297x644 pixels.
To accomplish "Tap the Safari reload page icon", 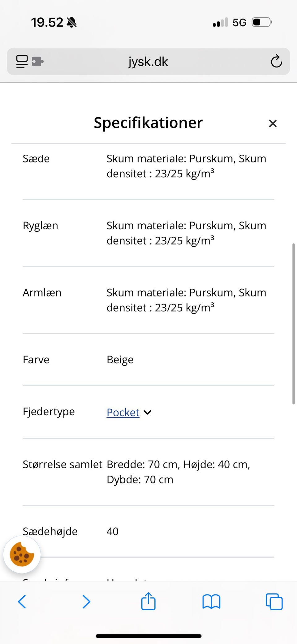I will tap(276, 61).
